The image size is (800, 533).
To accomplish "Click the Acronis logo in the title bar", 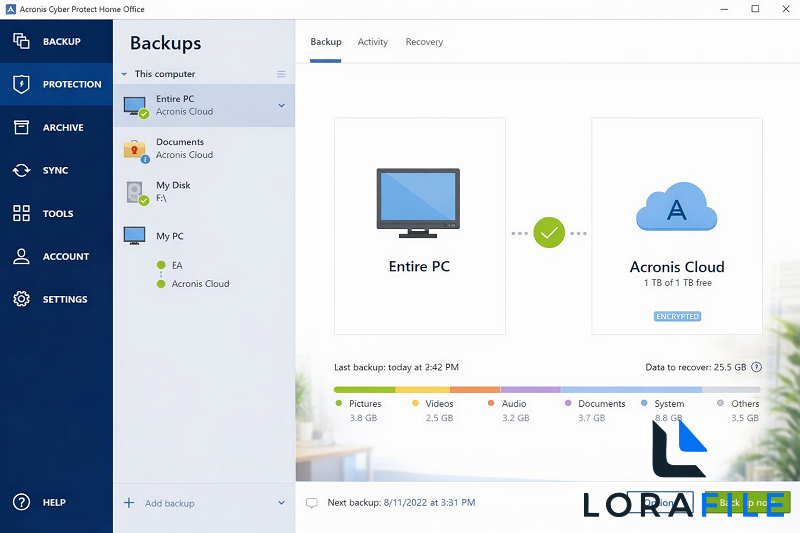I will tap(10, 9).
